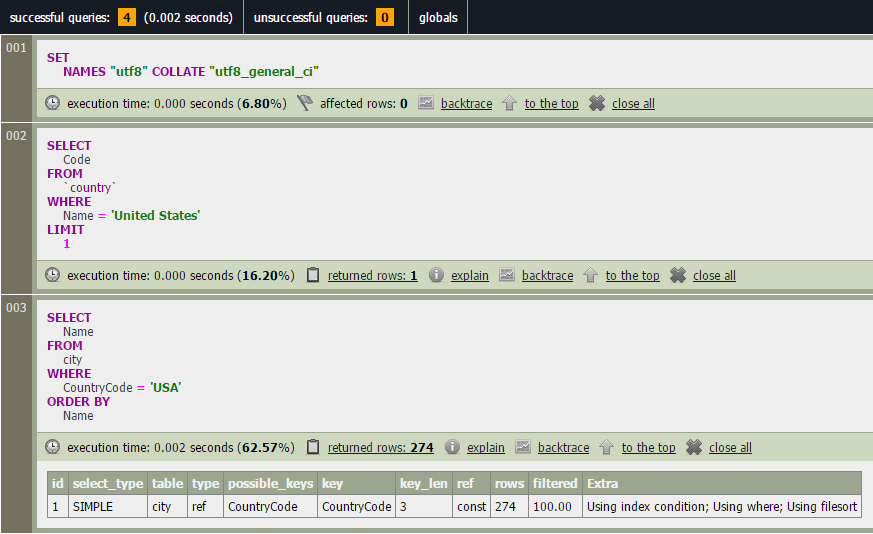Screen dimensions: 873x534
Task: Click execution time 6.80% text in query 001
Action: pyautogui.click(x=177, y=104)
